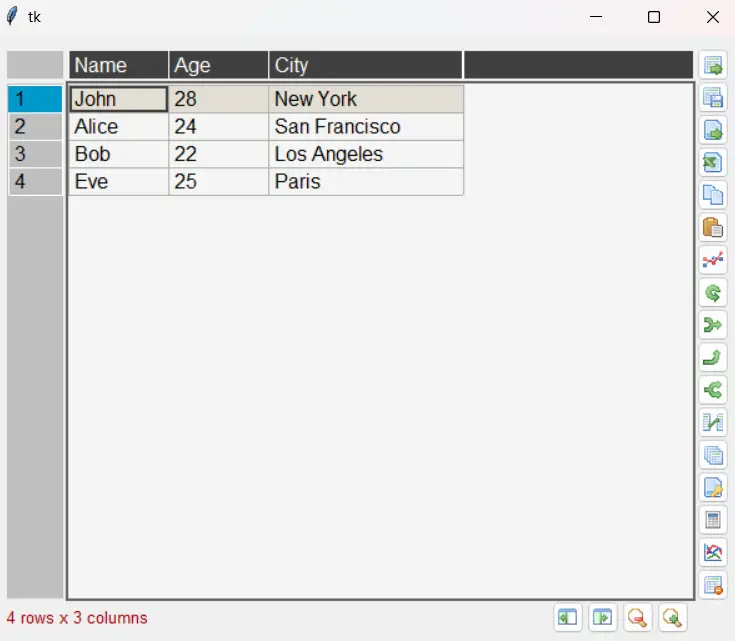Click the Paris city cell
Viewport: 735px width, 641px height.
[366, 181]
